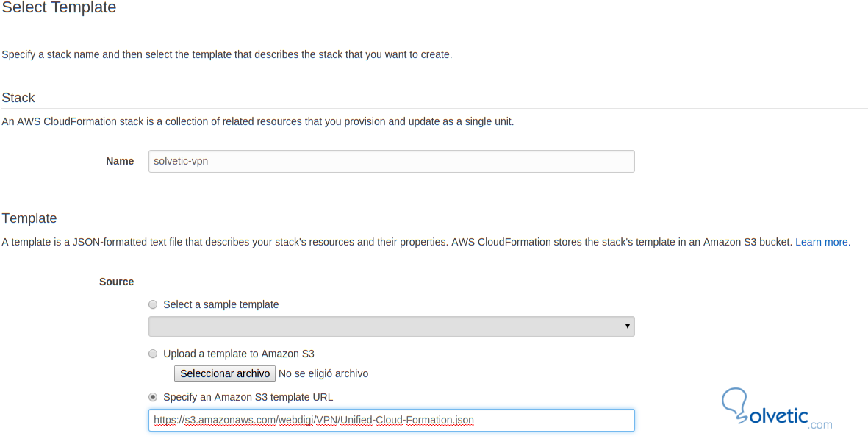Image resolution: width=868 pixels, height=447 pixels.
Task: Enable the 'Specify an Amazon S3 template URL' radio button
Action: click(153, 397)
